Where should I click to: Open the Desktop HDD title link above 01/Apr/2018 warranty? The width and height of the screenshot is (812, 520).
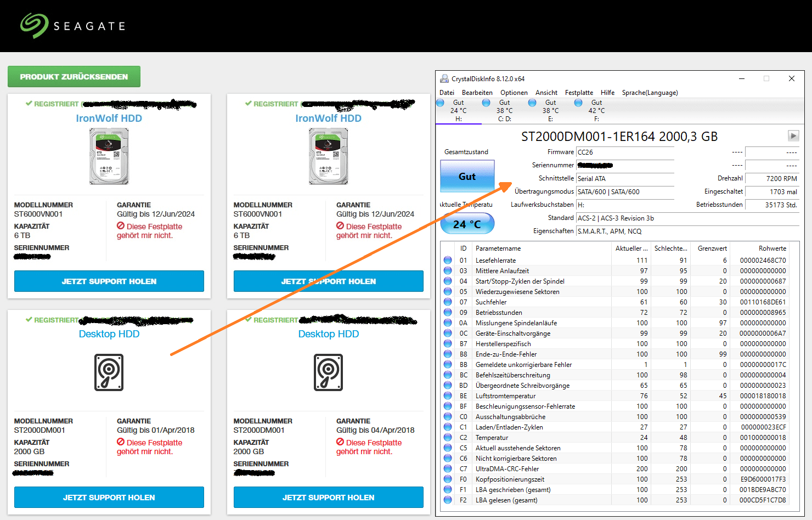tap(109, 334)
